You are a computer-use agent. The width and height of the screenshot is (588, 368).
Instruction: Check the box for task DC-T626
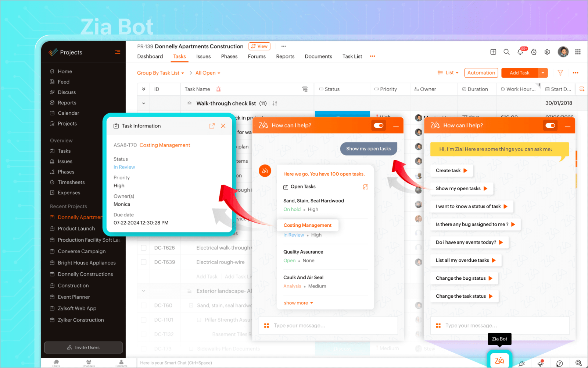point(144,248)
